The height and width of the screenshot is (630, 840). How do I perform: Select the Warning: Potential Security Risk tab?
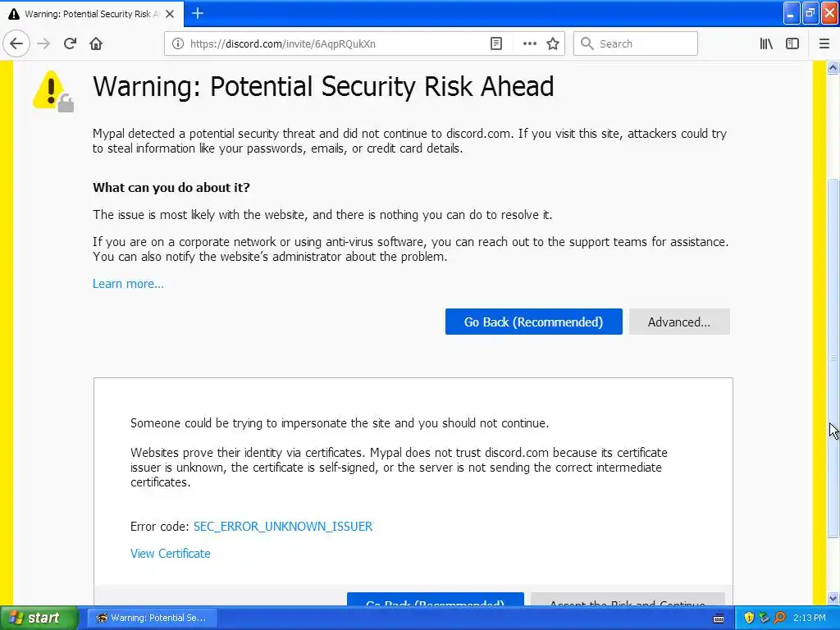click(x=92, y=14)
